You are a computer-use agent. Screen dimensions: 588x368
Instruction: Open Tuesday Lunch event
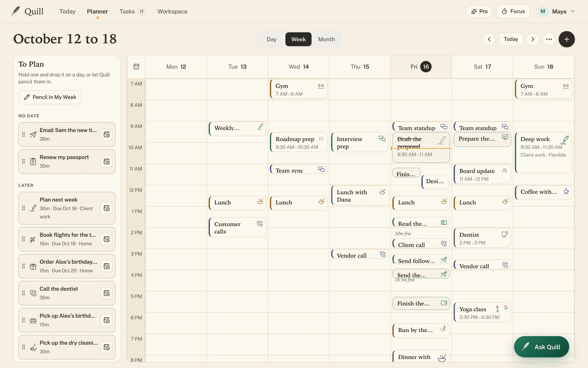tap(237, 203)
